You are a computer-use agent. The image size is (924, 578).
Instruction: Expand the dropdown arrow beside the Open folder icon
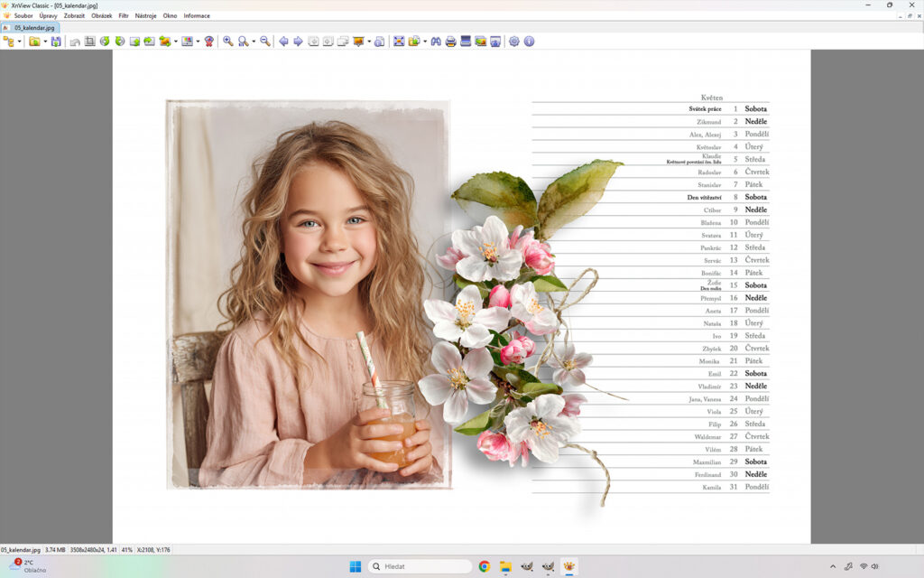pyautogui.click(x=44, y=42)
